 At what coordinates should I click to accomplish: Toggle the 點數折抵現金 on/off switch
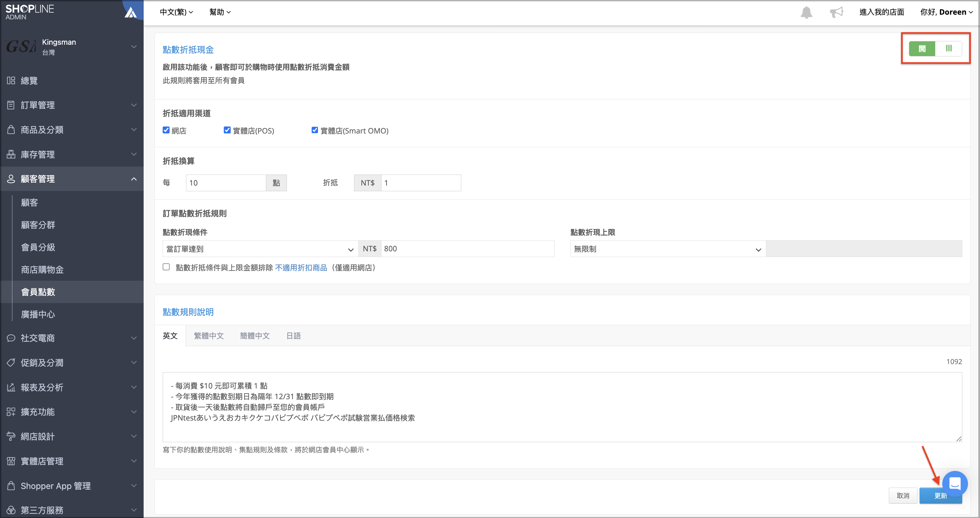coord(935,48)
